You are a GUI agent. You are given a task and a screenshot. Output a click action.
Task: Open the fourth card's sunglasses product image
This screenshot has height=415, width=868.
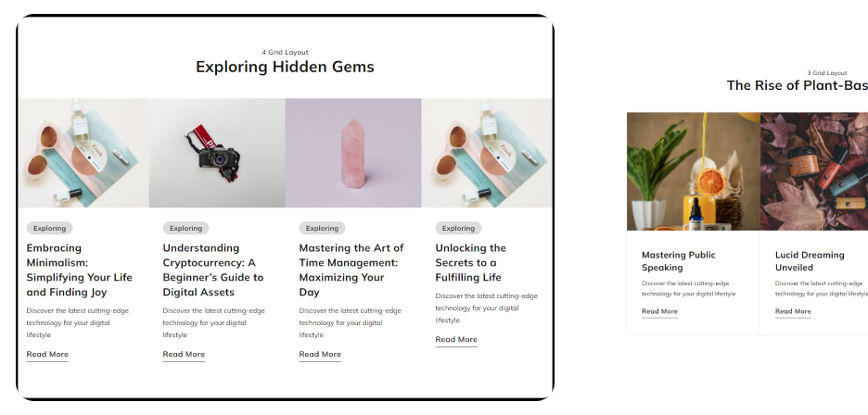[487, 153]
